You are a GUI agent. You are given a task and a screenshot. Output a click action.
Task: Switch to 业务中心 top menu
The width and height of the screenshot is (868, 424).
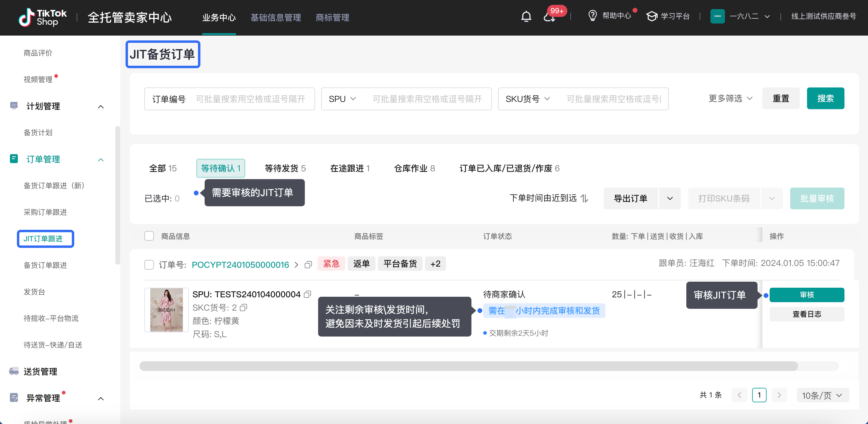pos(219,17)
